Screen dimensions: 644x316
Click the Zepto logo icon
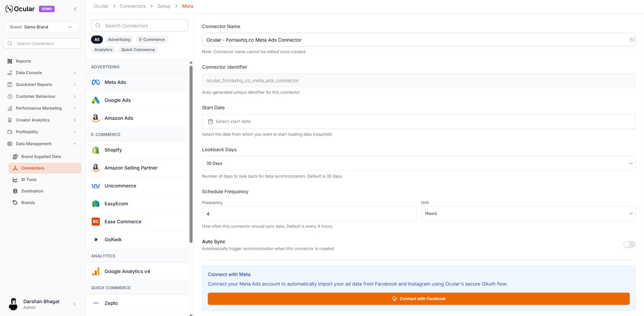96,303
